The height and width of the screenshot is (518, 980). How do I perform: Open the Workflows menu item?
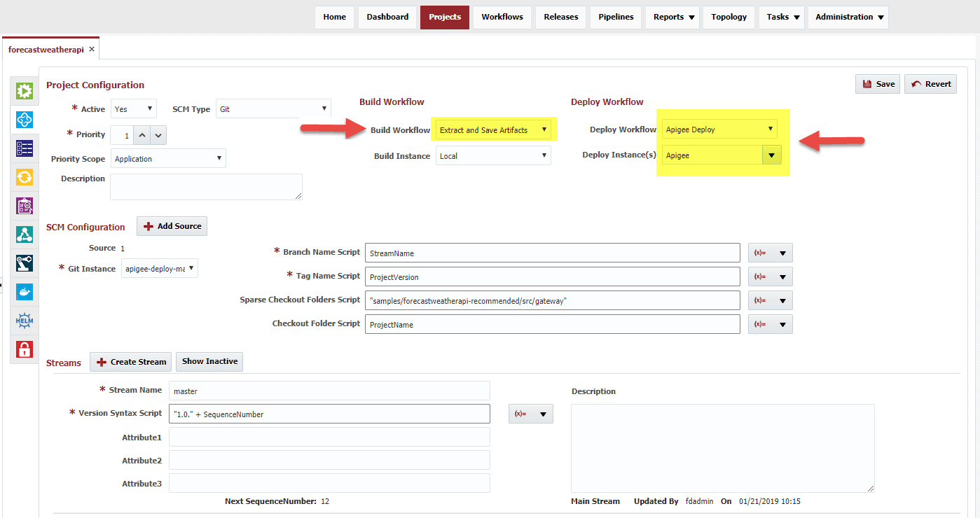(502, 17)
